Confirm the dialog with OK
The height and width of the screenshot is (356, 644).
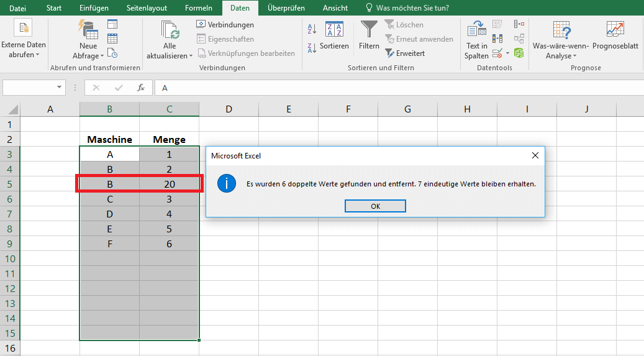pyautogui.click(x=375, y=206)
